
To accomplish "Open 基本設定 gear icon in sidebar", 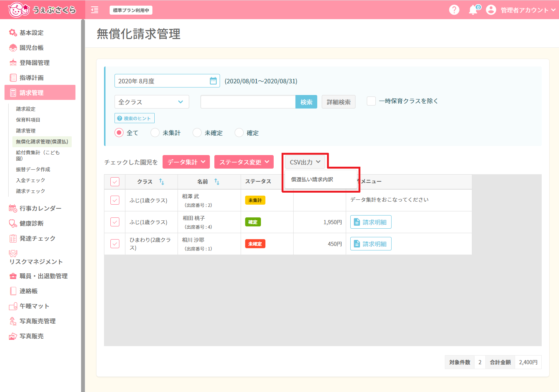I will 13,33.
